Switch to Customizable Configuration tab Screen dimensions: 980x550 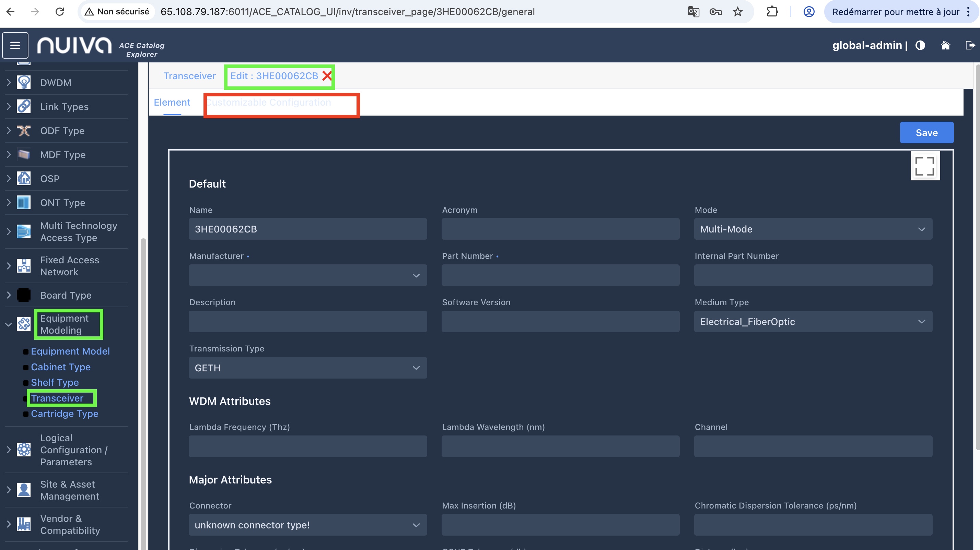pos(269,103)
